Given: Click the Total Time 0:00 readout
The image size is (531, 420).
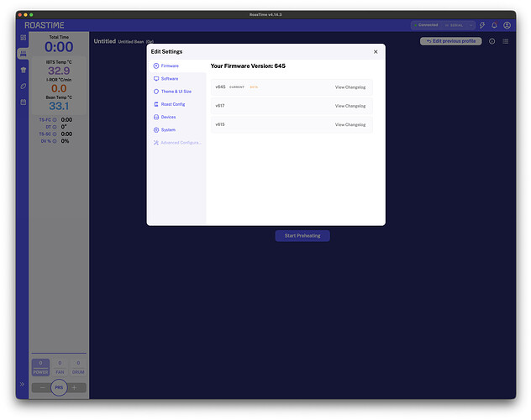Looking at the screenshot, I should [x=59, y=47].
